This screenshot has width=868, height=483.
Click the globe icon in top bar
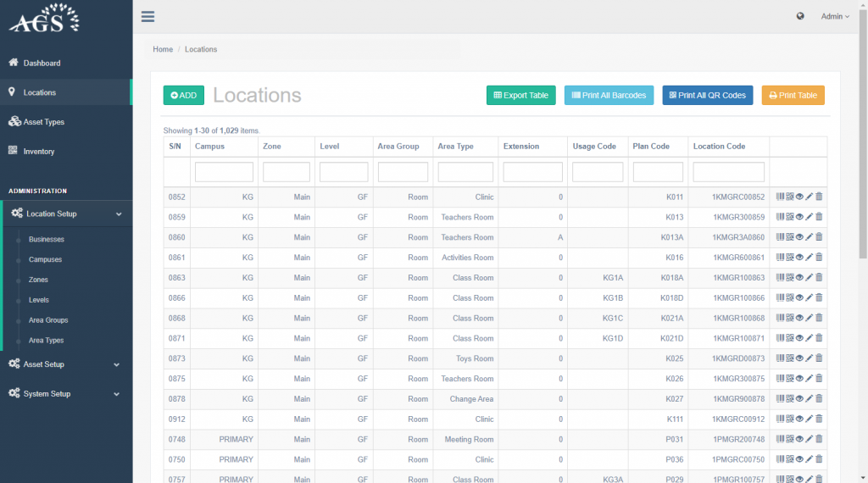click(800, 16)
